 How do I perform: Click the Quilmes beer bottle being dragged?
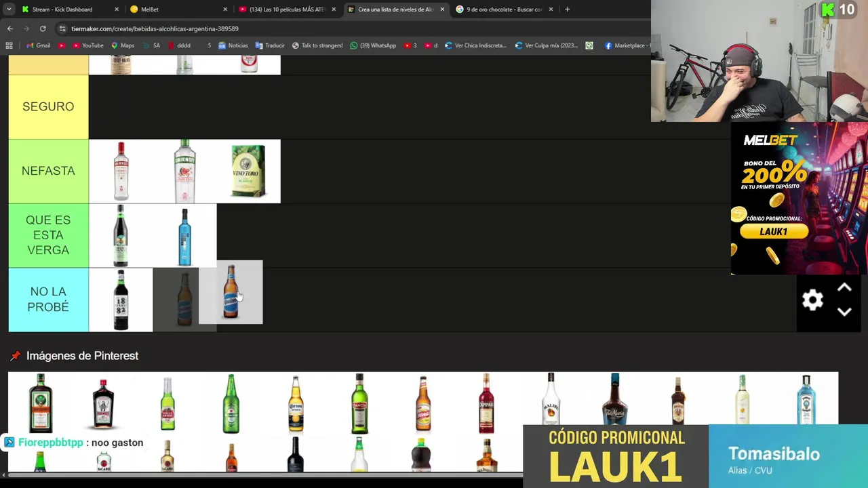tap(231, 292)
